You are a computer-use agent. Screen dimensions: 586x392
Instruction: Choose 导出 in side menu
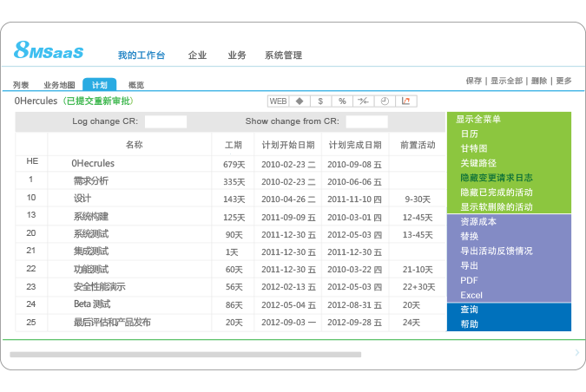(469, 265)
